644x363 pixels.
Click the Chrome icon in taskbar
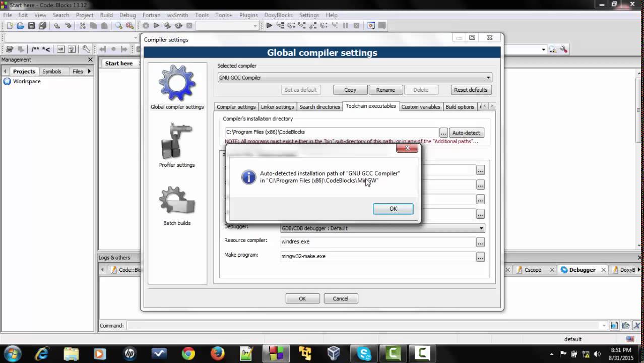(x=188, y=354)
